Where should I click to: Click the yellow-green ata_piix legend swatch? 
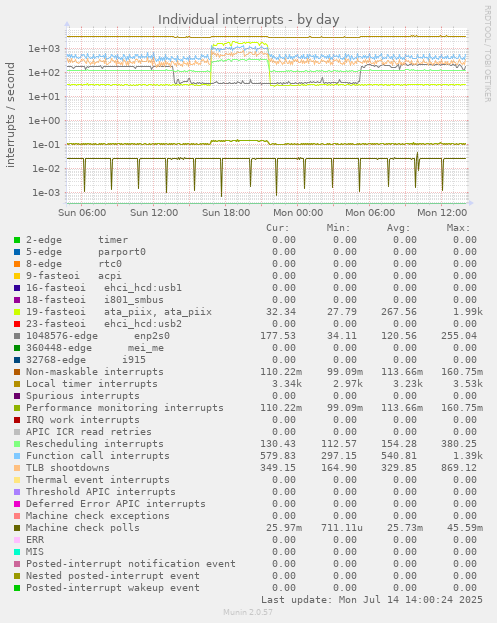point(17,312)
